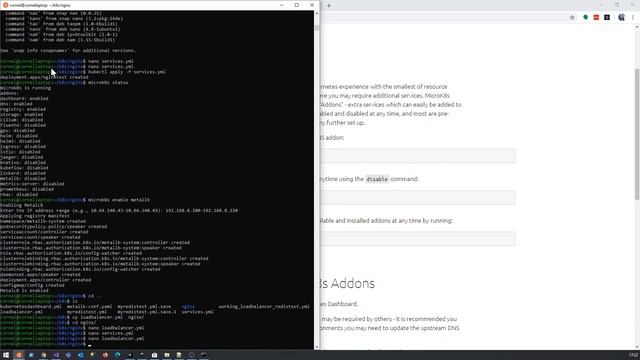Click the 'microk8s is running' line

tap(26, 88)
